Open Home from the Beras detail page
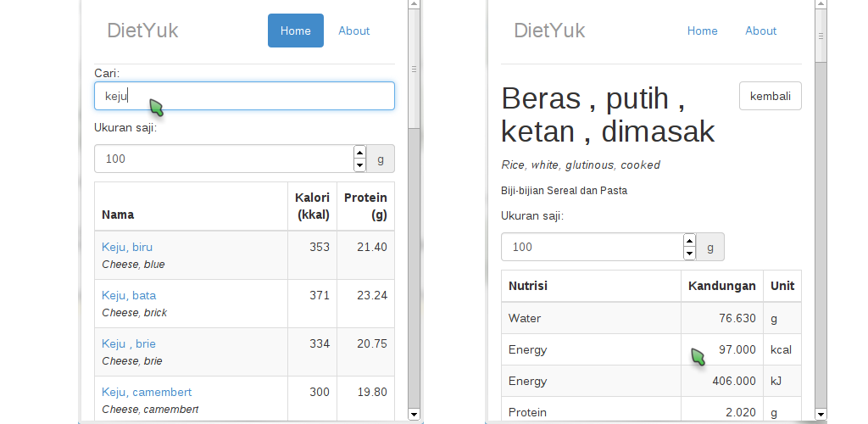The image size is (868, 424). [703, 31]
